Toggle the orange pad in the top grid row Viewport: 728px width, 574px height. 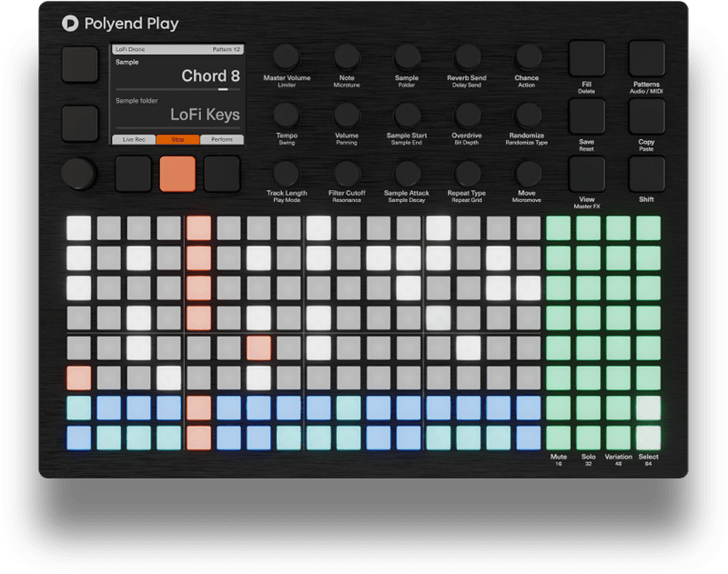(x=198, y=228)
